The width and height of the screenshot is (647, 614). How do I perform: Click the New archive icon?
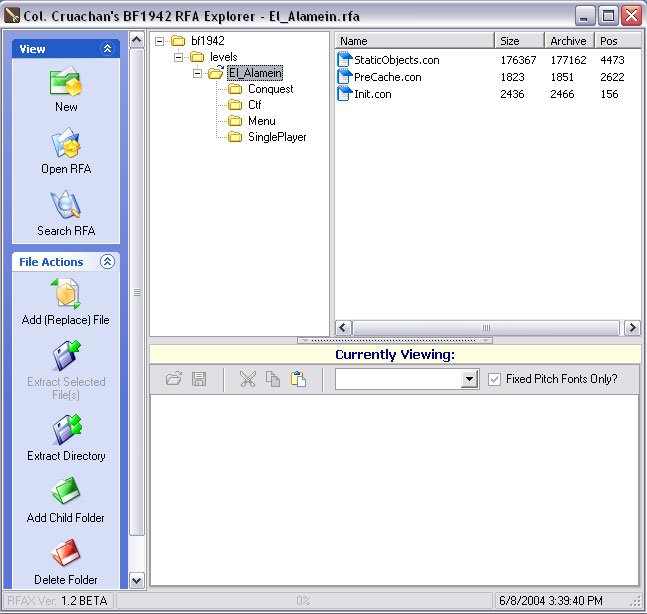pyautogui.click(x=66, y=81)
